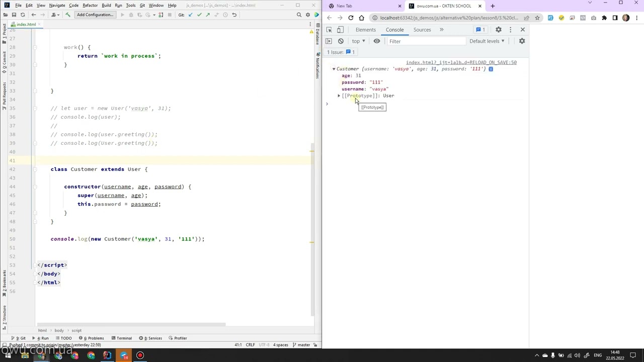
Task: Click Windows Start button
Action: [8, 355]
